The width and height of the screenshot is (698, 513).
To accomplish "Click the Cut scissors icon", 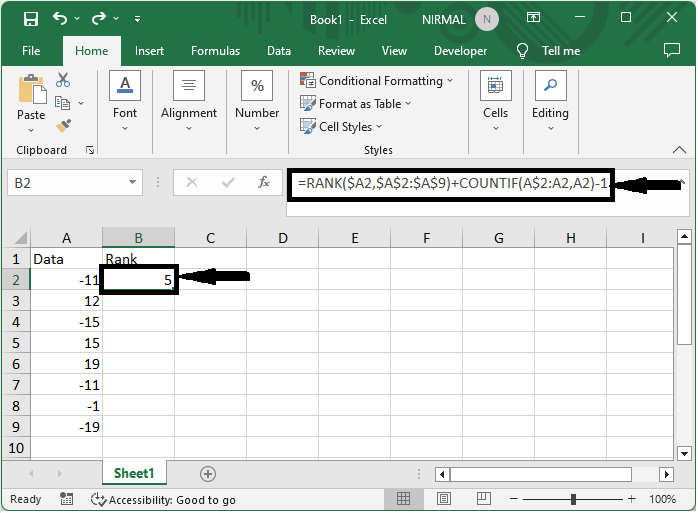I will click(63, 80).
